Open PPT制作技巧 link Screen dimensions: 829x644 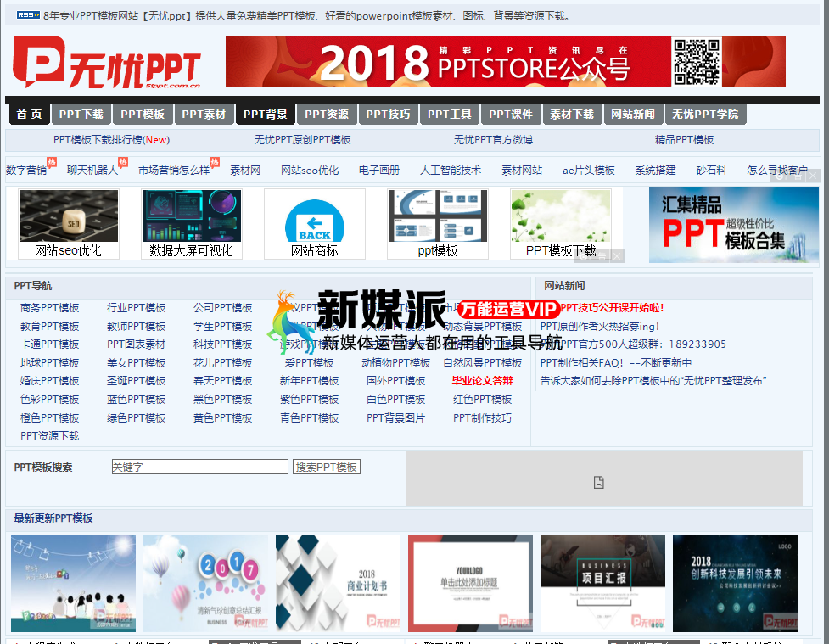pos(482,417)
